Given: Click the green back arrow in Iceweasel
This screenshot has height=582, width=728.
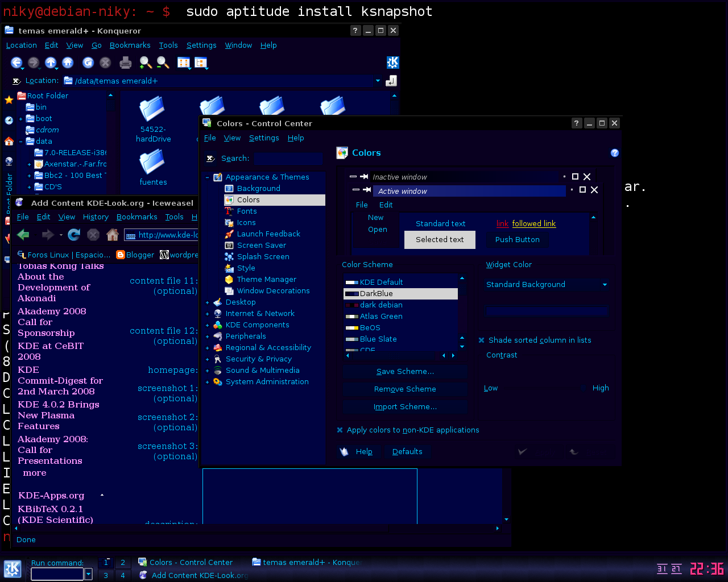Looking at the screenshot, I should pos(23,234).
